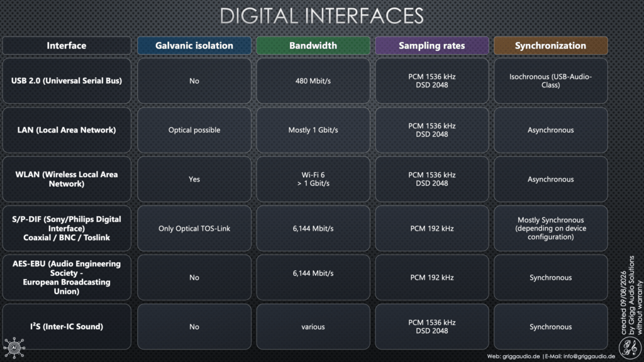Select the Synchronization column header
The width and height of the screenshot is (644, 362).
(x=551, y=45)
